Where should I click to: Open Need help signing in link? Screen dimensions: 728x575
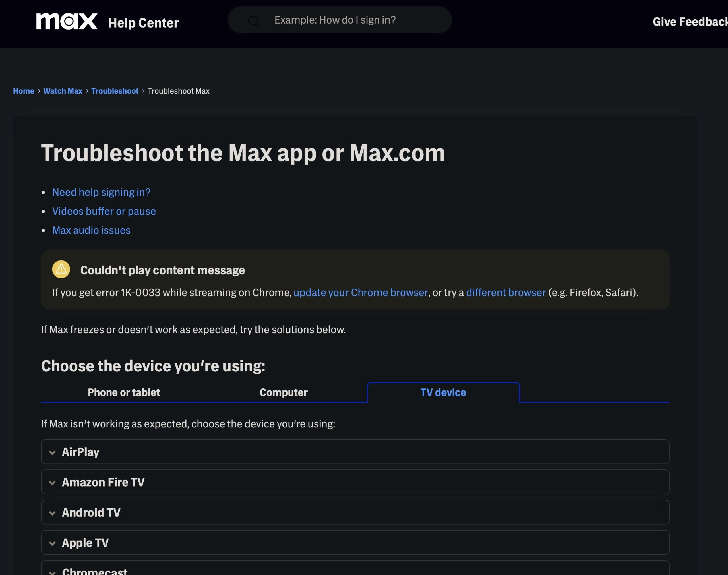[101, 192]
